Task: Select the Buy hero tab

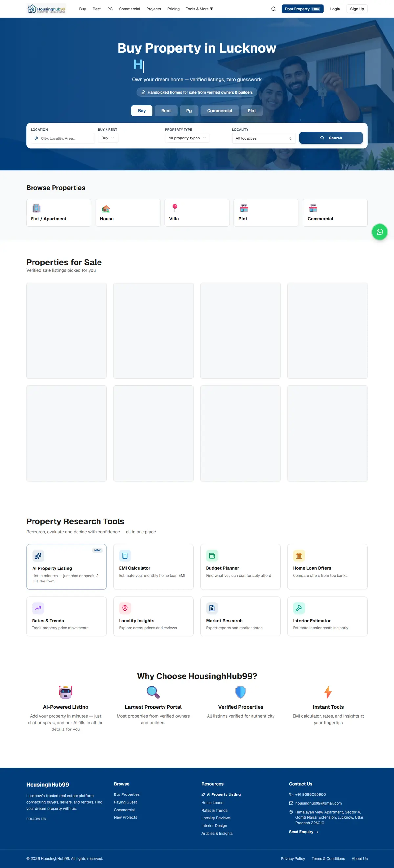Action: [142, 111]
